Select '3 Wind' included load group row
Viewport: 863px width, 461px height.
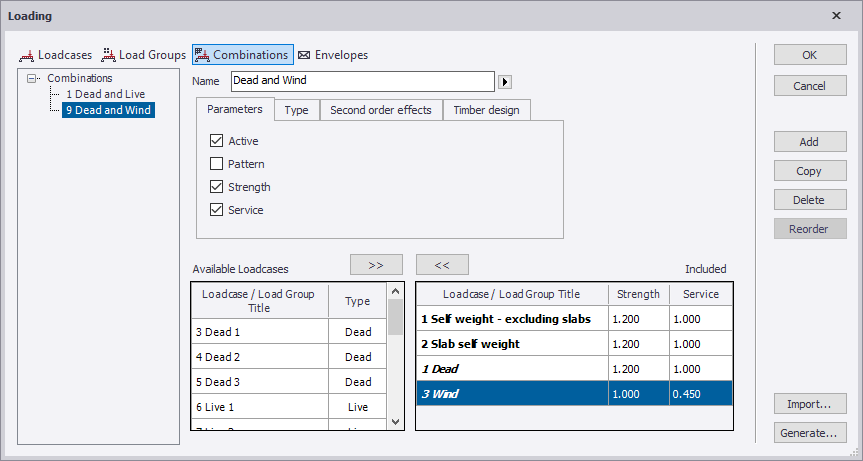[x=575, y=394]
